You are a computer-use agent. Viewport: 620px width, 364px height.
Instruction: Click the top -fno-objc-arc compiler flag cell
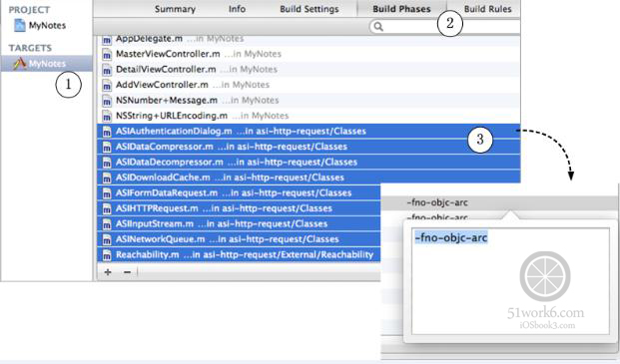500,202
